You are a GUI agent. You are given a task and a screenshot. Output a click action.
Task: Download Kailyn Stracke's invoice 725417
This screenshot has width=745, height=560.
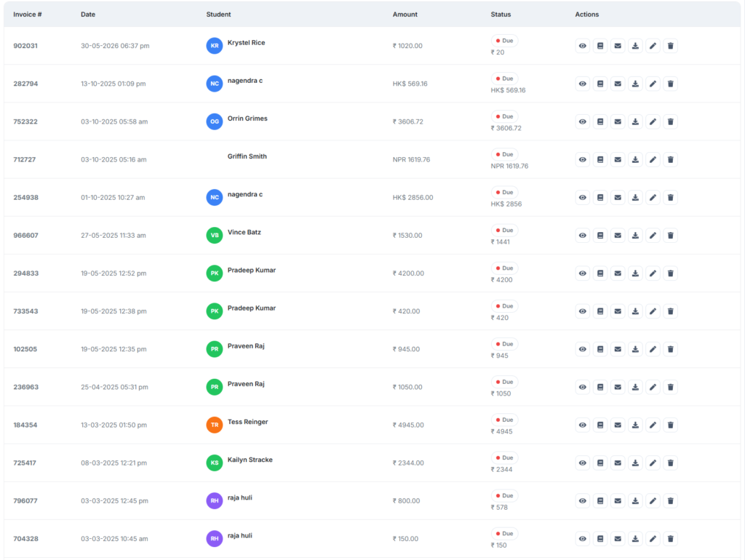pos(635,463)
